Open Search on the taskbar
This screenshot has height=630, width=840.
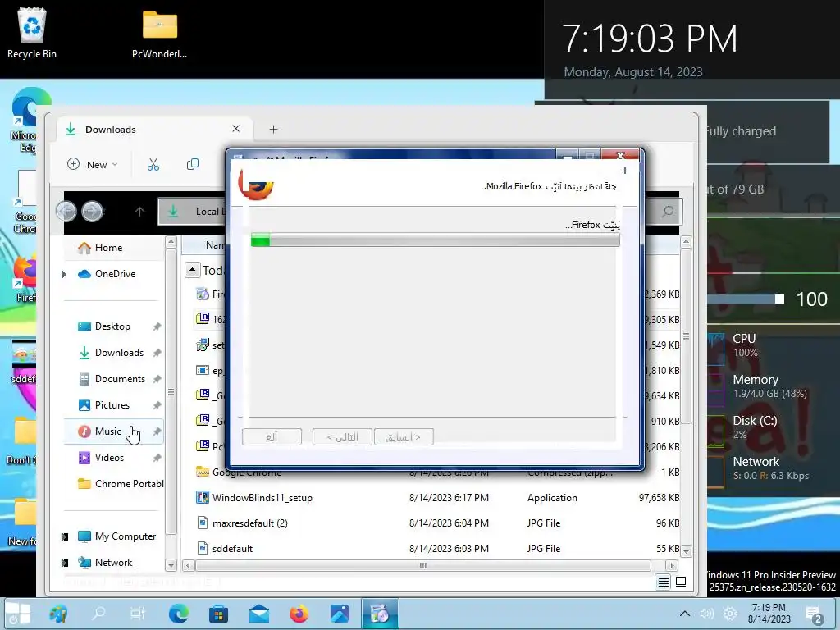(98, 614)
